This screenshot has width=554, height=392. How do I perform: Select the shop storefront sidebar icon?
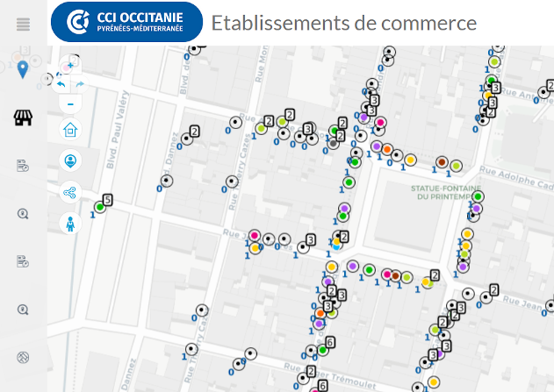tap(23, 118)
